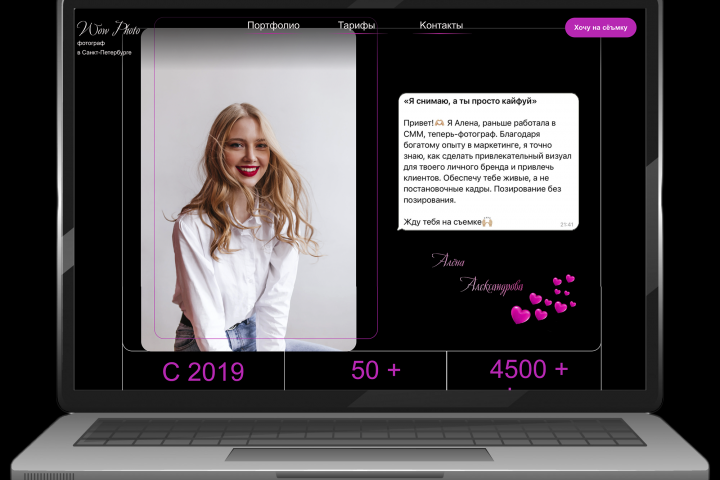Click the фотограф в Санкт-Петербурге tagline
This screenshot has width=720, height=480.
pyautogui.click(x=104, y=48)
